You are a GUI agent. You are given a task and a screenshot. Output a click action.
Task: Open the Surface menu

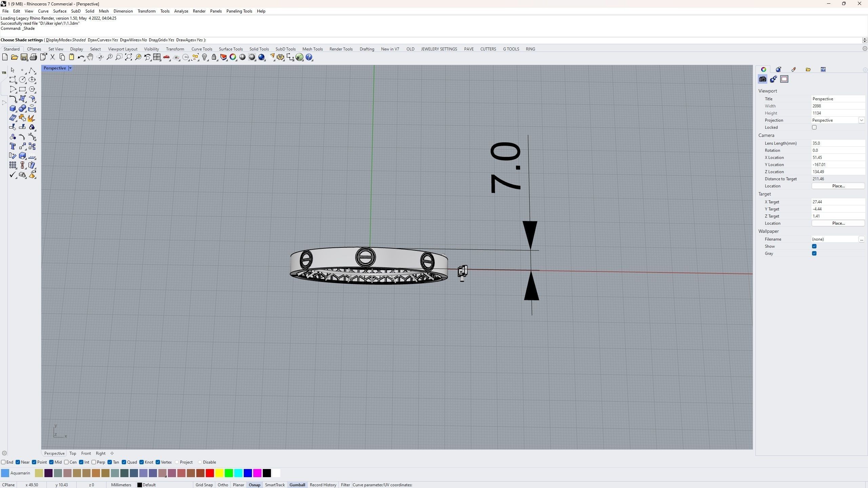click(60, 11)
